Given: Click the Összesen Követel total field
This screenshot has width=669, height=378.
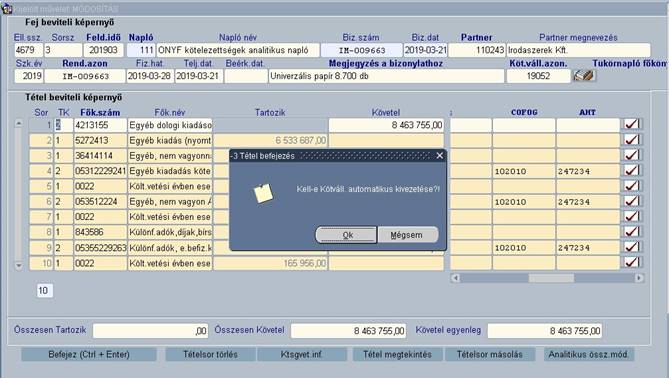Looking at the screenshot, I should [x=348, y=331].
